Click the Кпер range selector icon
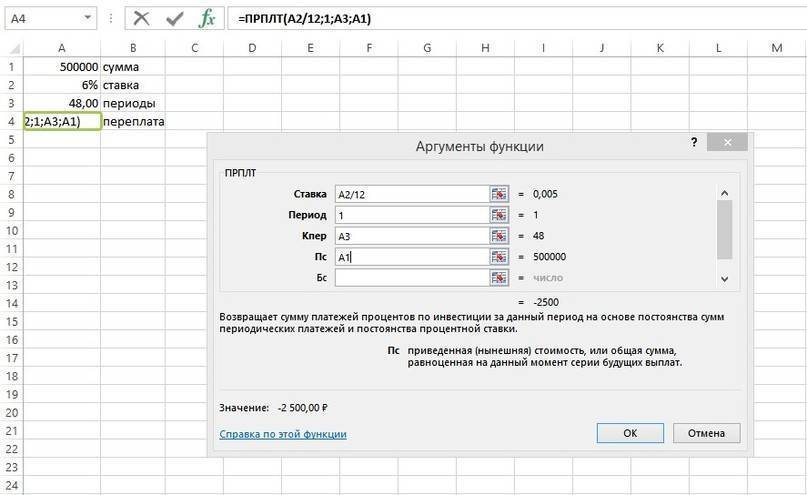The height and width of the screenshot is (495, 807). [x=499, y=236]
